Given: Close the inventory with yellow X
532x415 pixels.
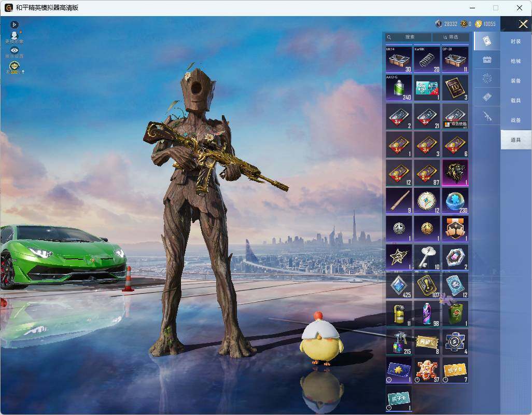Looking at the screenshot, I should tap(523, 24).
